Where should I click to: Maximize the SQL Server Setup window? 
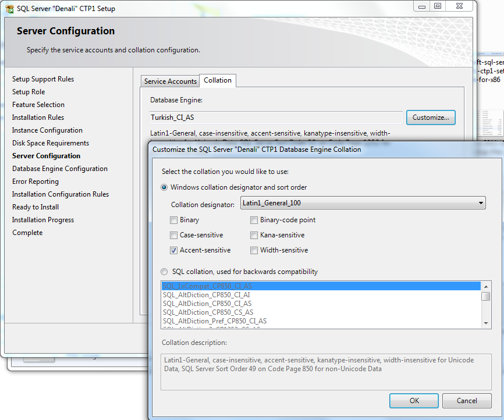click(438, 6)
